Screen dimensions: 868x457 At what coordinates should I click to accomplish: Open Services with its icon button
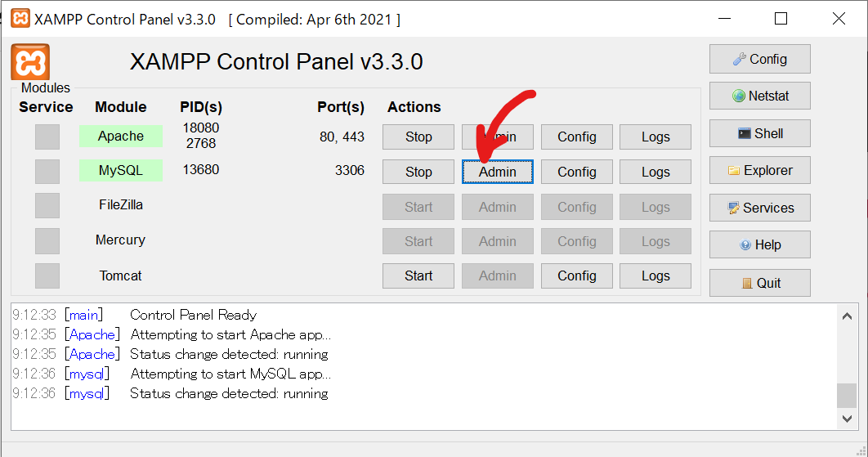[759, 208]
